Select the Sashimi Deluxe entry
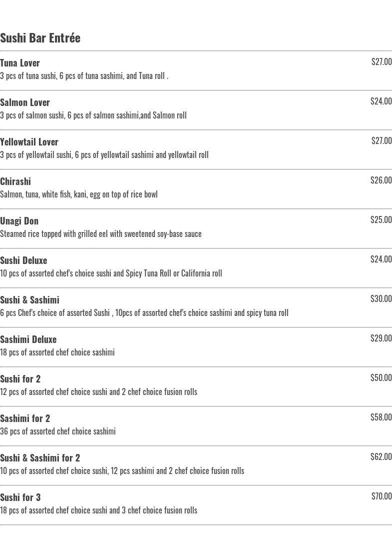Image resolution: width=392 pixels, height=556 pixels. point(28,339)
